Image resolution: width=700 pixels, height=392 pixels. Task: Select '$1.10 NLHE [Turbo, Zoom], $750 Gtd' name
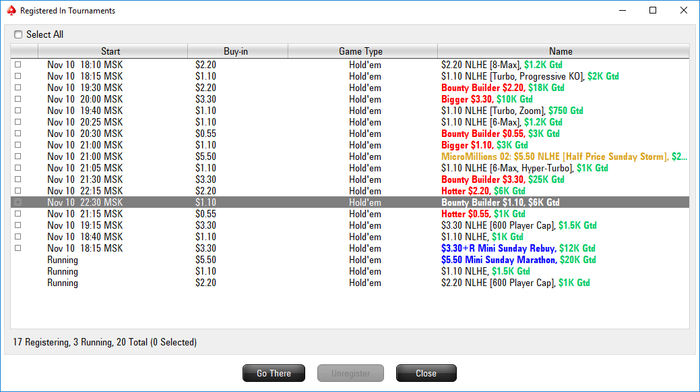pyautogui.click(x=512, y=111)
